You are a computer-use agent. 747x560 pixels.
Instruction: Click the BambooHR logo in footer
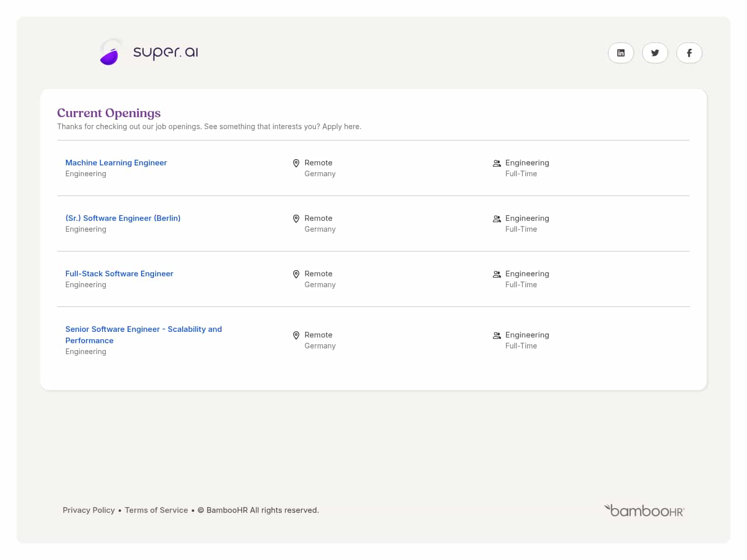click(644, 511)
